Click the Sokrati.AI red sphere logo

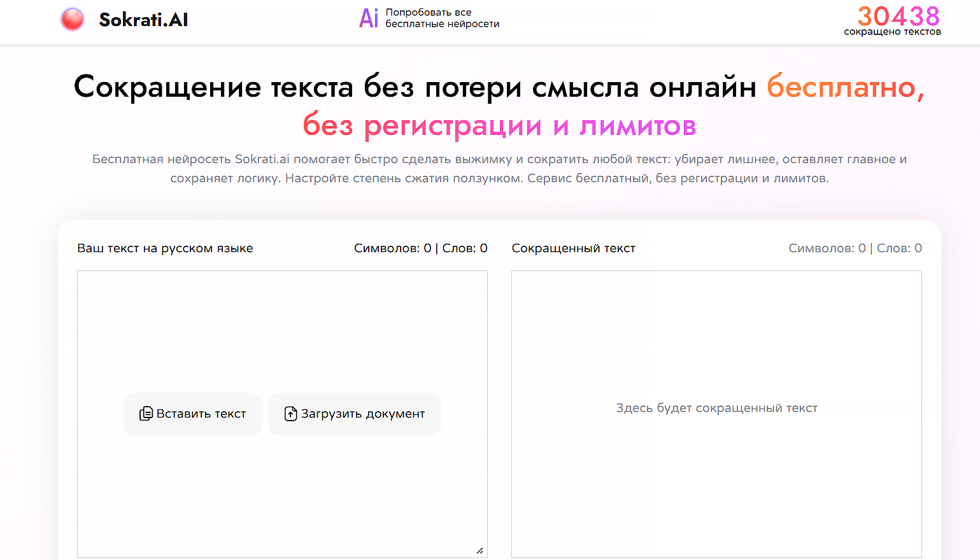click(x=73, y=19)
